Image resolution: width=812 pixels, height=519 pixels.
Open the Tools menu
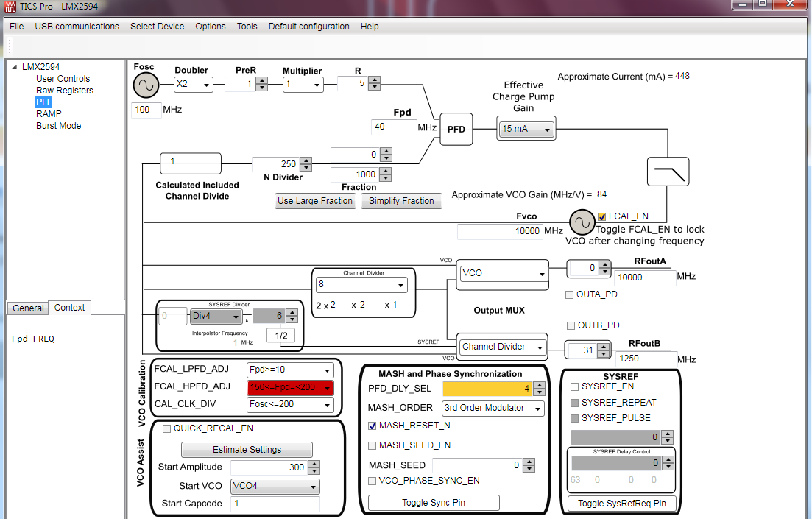click(247, 27)
